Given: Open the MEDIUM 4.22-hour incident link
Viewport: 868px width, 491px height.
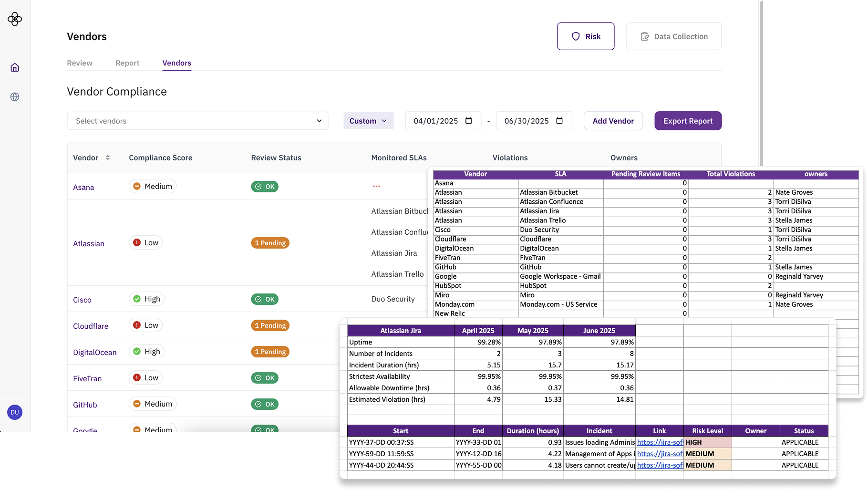Looking at the screenshot, I should click(x=660, y=454).
